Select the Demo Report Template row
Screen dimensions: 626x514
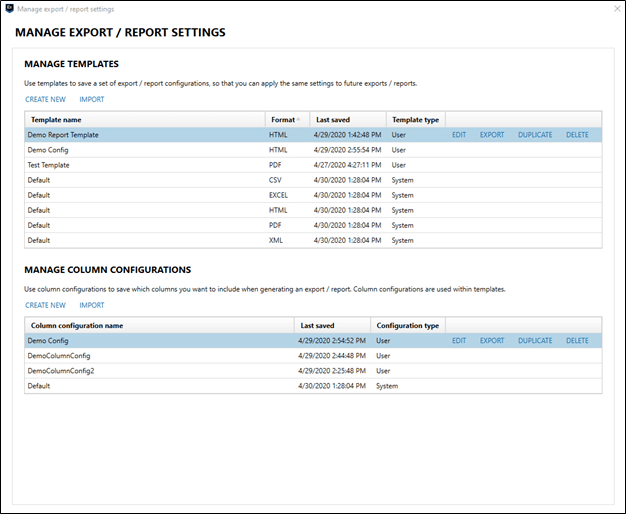pos(313,135)
